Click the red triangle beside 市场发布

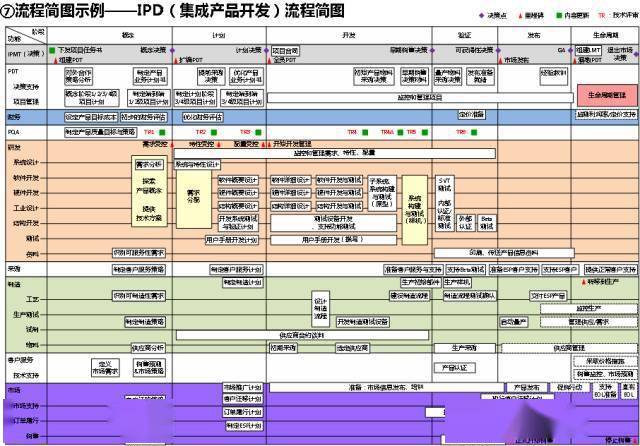(500, 60)
